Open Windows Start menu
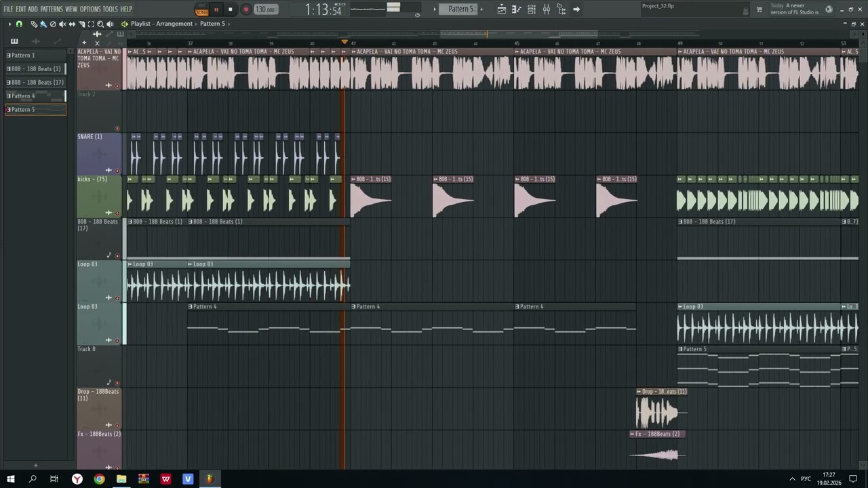This screenshot has height=488, width=868. click(x=11, y=479)
